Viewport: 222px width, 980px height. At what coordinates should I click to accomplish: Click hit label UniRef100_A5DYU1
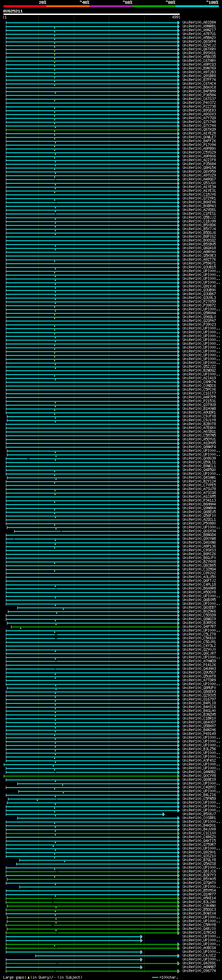(x=199, y=439)
